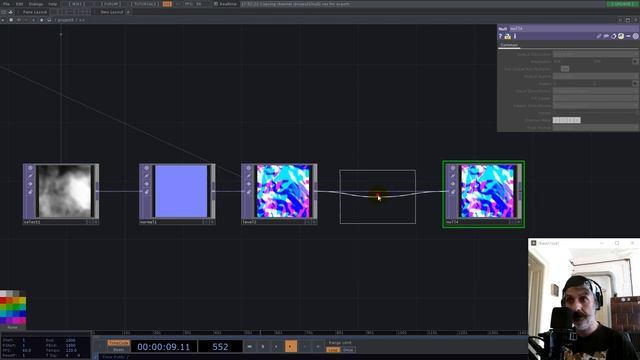The height and width of the screenshot is (360, 640).
Task: Open the Fill Viewer dropdown
Action: 596,98
